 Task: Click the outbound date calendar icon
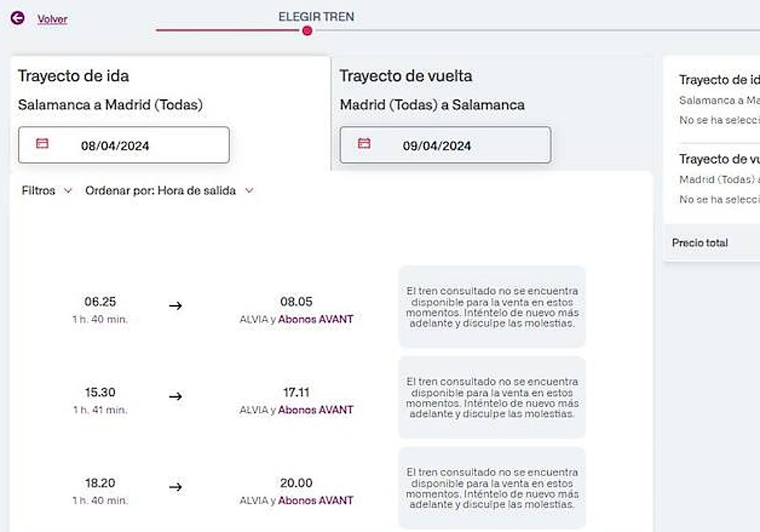(x=42, y=144)
